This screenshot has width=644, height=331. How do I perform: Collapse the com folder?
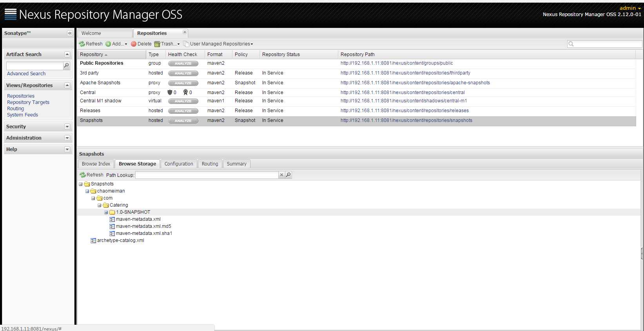click(93, 198)
